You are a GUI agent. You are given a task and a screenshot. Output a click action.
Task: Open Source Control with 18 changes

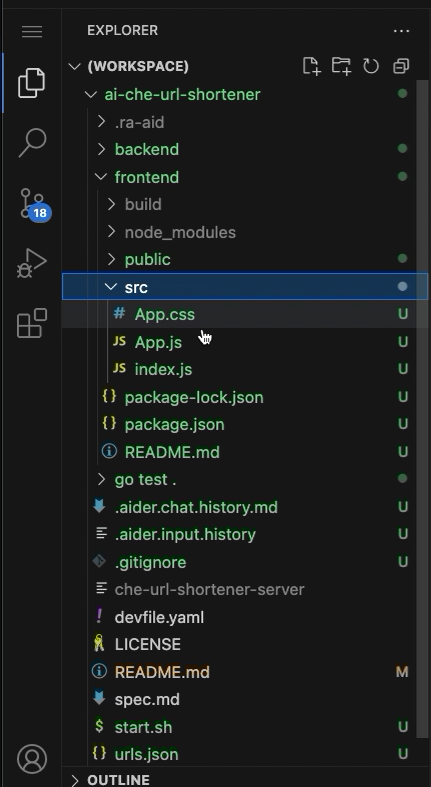tap(33, 203)
